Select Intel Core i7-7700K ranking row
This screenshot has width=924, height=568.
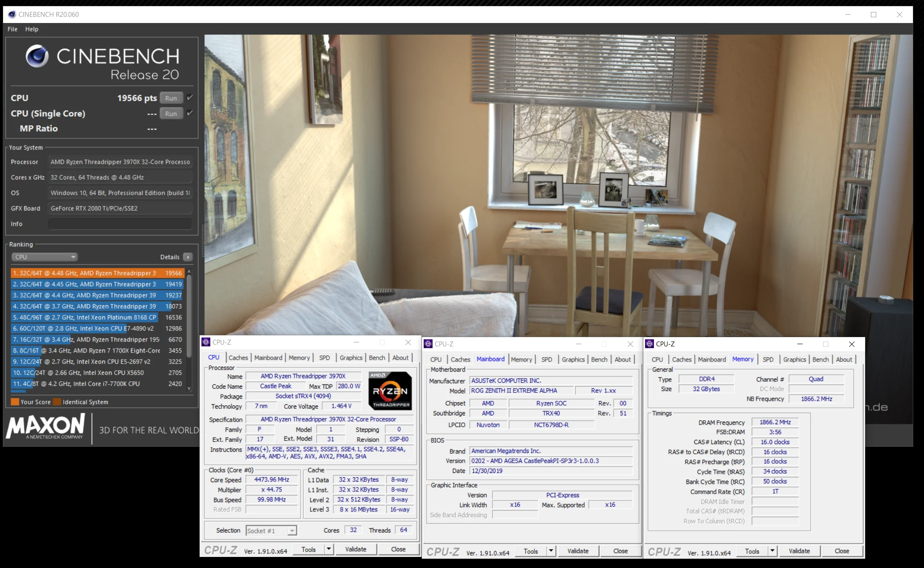point(97,384)
